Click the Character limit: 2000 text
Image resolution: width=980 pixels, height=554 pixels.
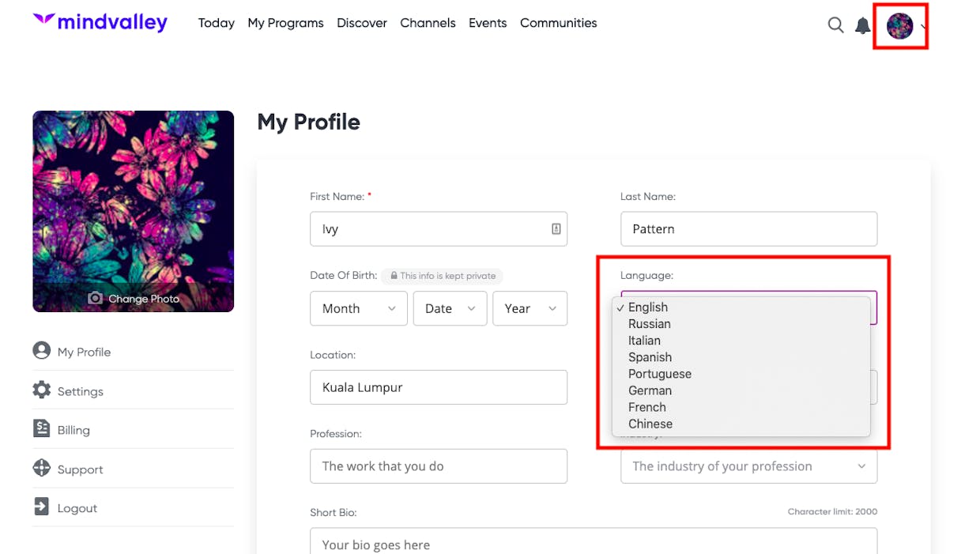tap(832, 512)
